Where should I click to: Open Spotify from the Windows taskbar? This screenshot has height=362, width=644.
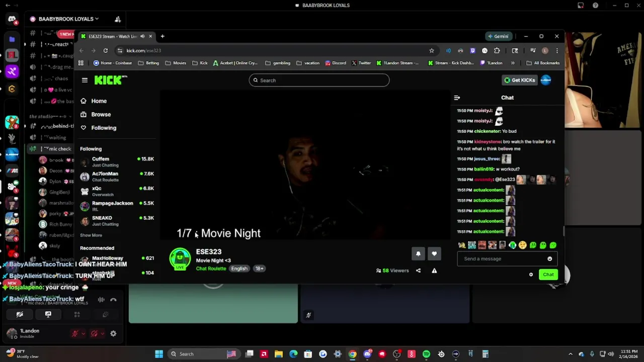[426, 354]
